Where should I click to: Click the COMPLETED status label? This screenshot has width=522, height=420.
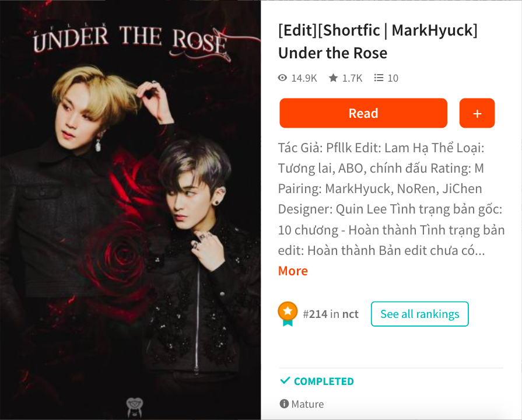tap(324, 381)
